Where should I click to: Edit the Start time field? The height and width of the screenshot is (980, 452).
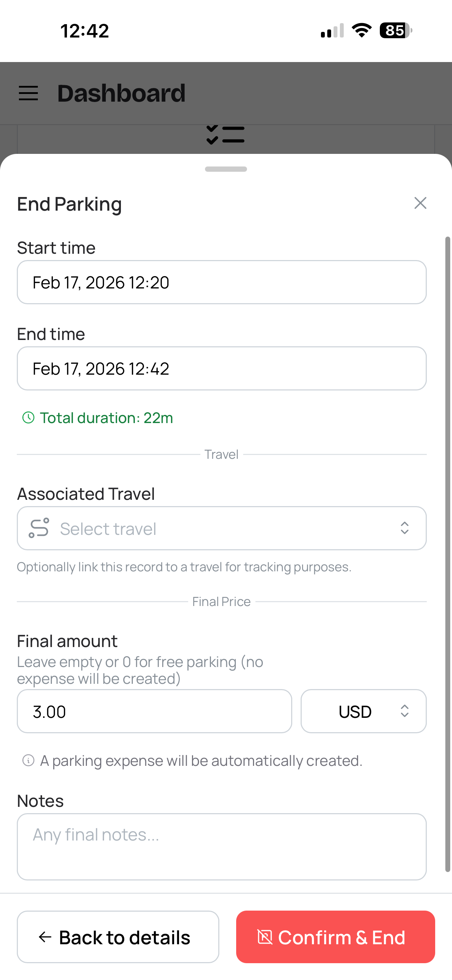point(221,282)
